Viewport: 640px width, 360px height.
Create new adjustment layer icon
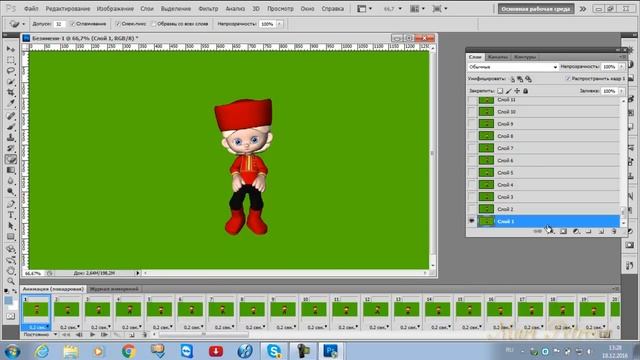coord(576,231)
